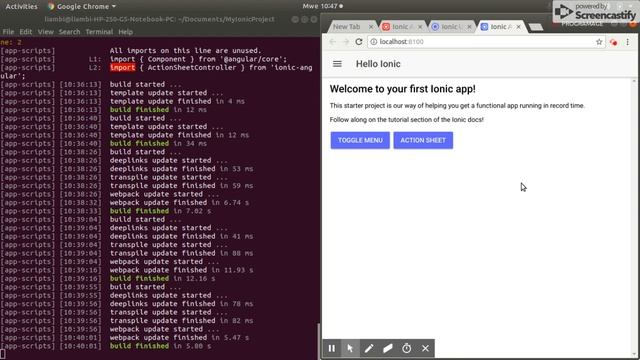The height and width of the screenshot is (360, 640).
Task: Open the clock and calendar at top bar
Action: (322, 6)
